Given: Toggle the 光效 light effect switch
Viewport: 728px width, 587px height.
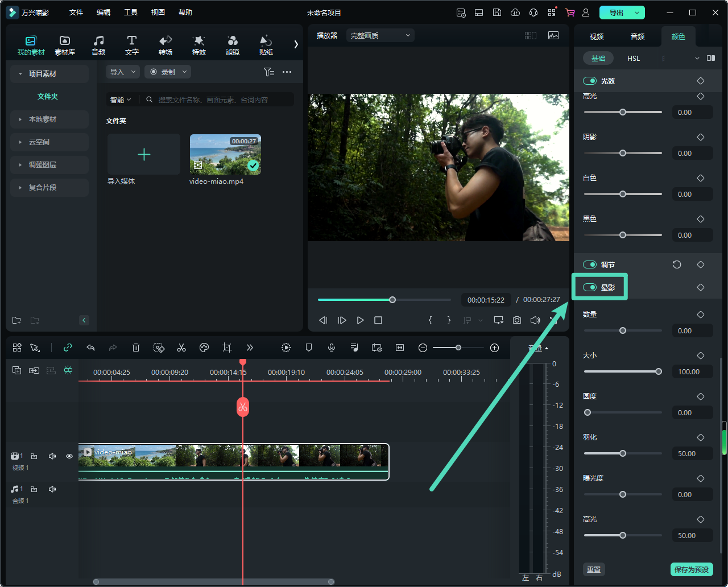Looking at the screenshot, I should 590,81.
